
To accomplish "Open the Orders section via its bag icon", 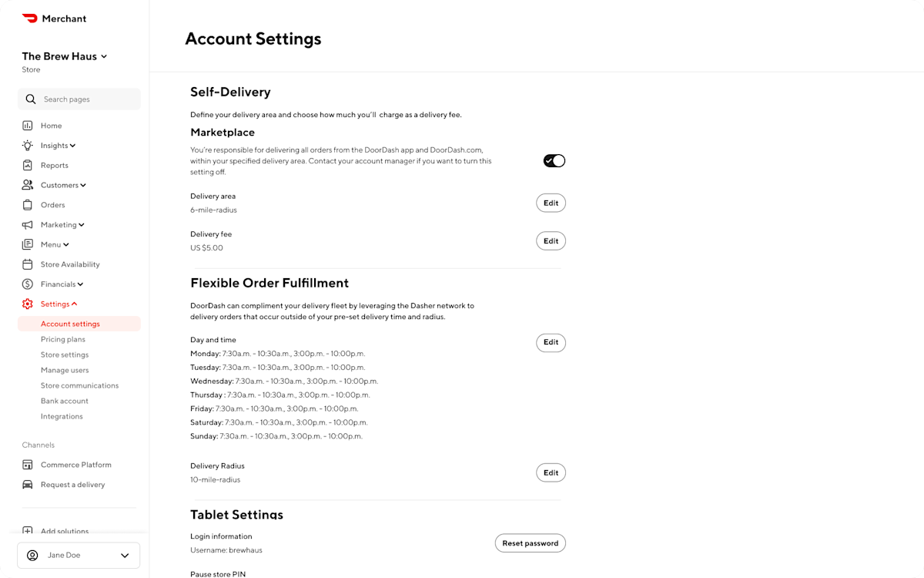I will (28, 205).
